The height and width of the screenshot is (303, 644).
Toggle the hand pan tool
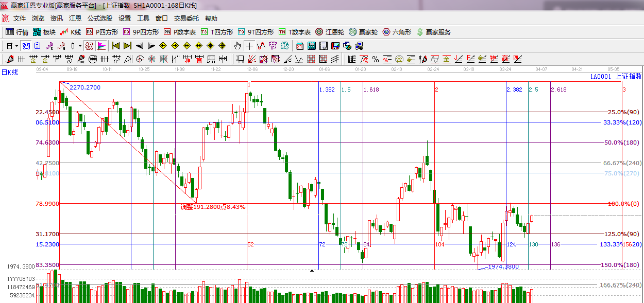(x=237, y=46)
